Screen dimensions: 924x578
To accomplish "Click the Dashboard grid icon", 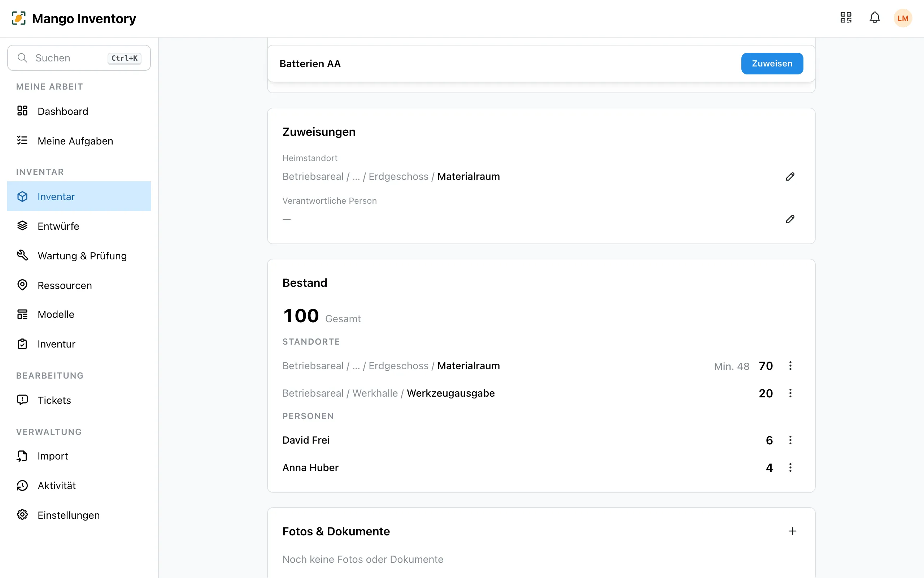I will coord(22,111).
